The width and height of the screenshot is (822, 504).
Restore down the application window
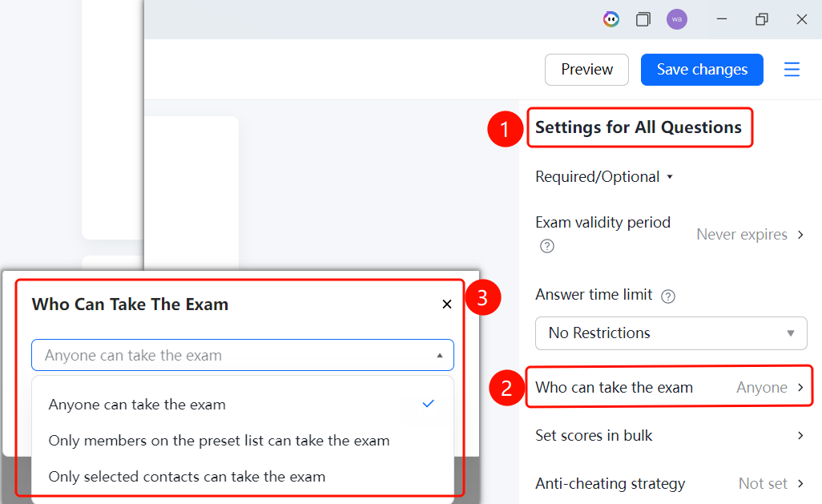coord(762,19)
